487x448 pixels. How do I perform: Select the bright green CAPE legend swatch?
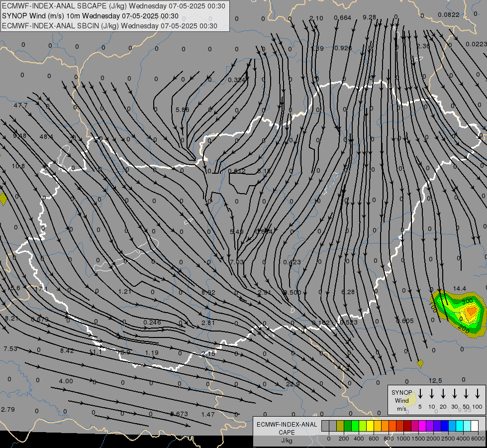click(355, 426)
